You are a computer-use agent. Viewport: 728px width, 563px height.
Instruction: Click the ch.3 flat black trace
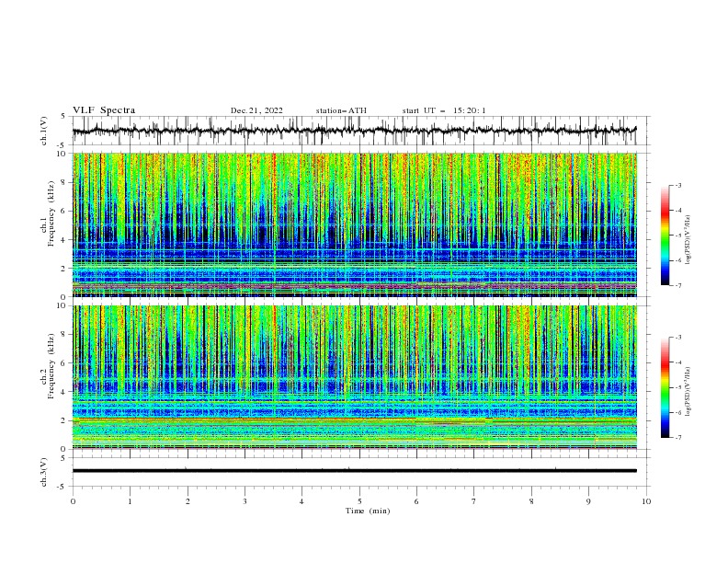click(354, 471)
